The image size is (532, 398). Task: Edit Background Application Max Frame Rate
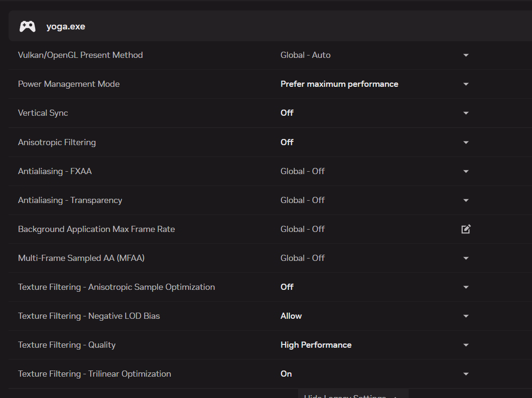(466, 229)
